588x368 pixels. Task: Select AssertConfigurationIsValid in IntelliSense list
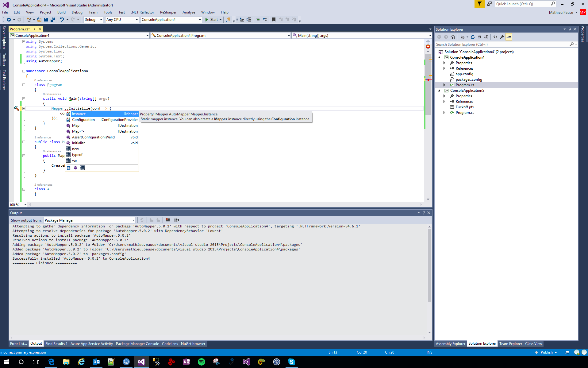coord(102,137)
